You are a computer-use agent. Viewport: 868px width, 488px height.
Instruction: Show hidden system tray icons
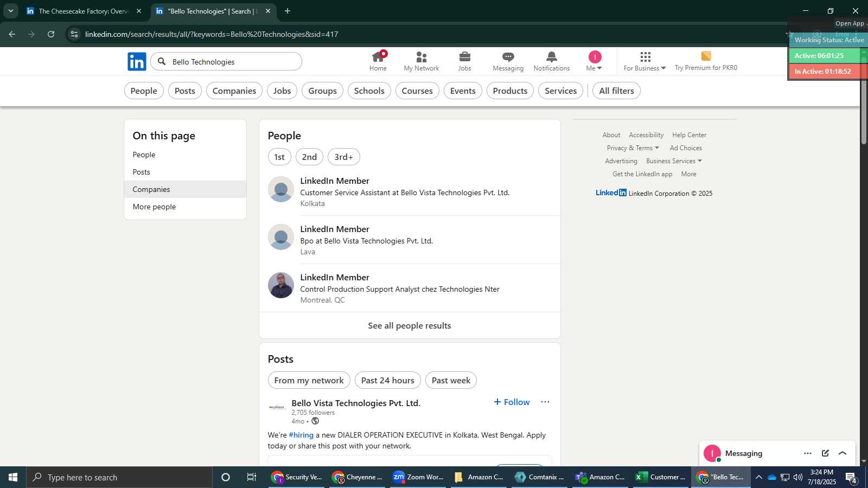pyautogui.click(x=758, y=477)
